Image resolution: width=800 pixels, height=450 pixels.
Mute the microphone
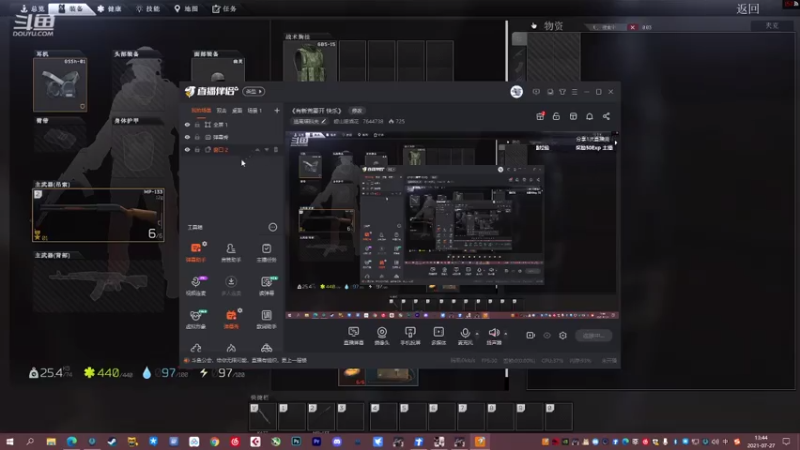pyautogui.click(x=465, y=336)
